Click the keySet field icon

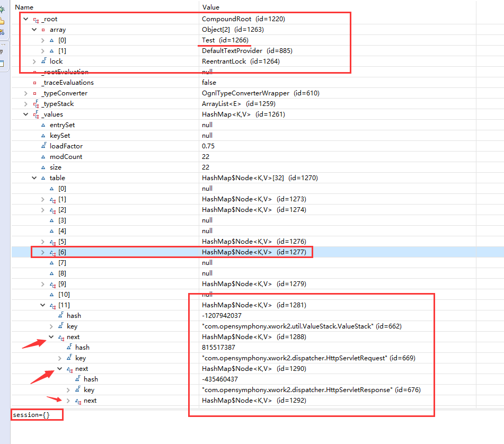tap(43, 136)
